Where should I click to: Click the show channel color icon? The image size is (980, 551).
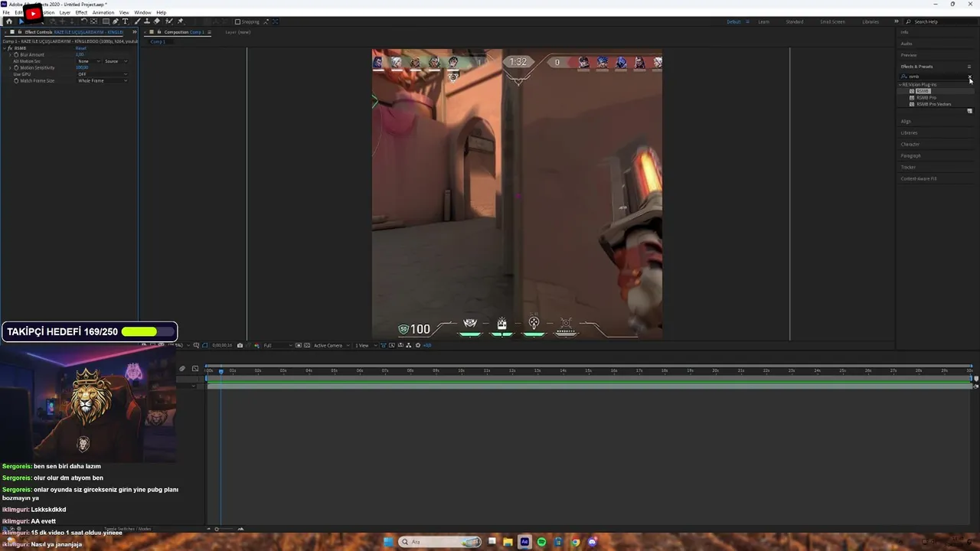pos(256,345)
